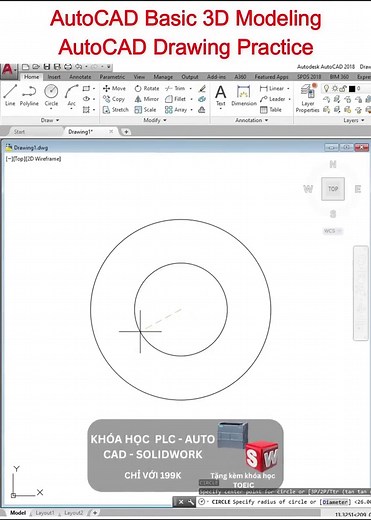Select the Array tool
The image size is (371, 520).
176,110
